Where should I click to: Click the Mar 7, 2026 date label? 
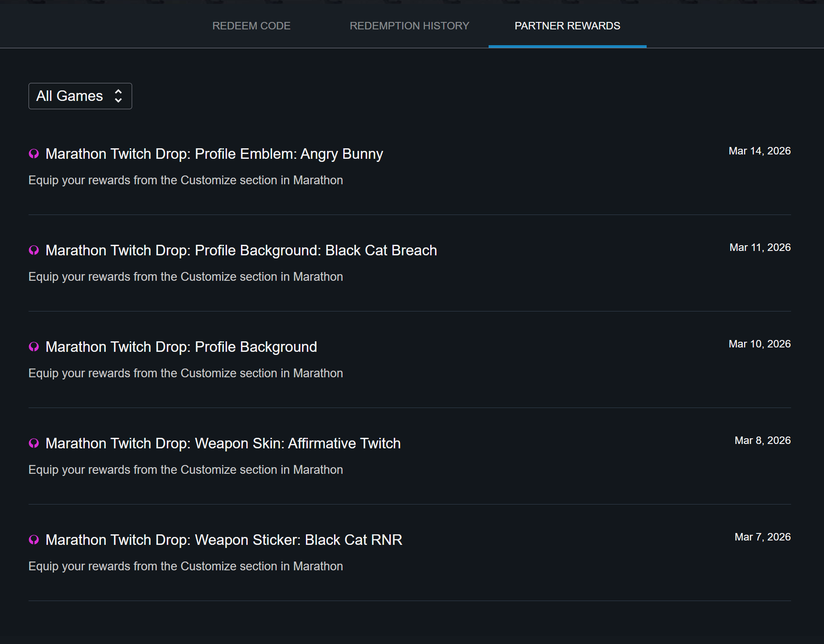(x=763, y=537)
